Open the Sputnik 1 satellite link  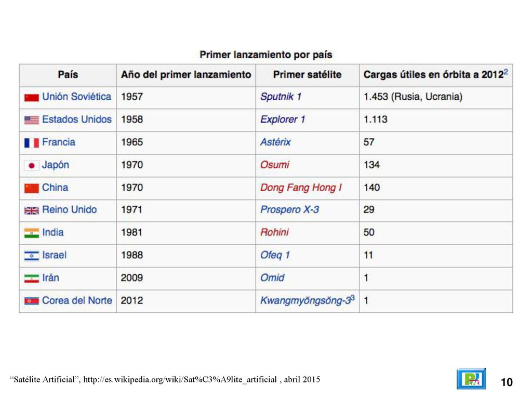281,97
